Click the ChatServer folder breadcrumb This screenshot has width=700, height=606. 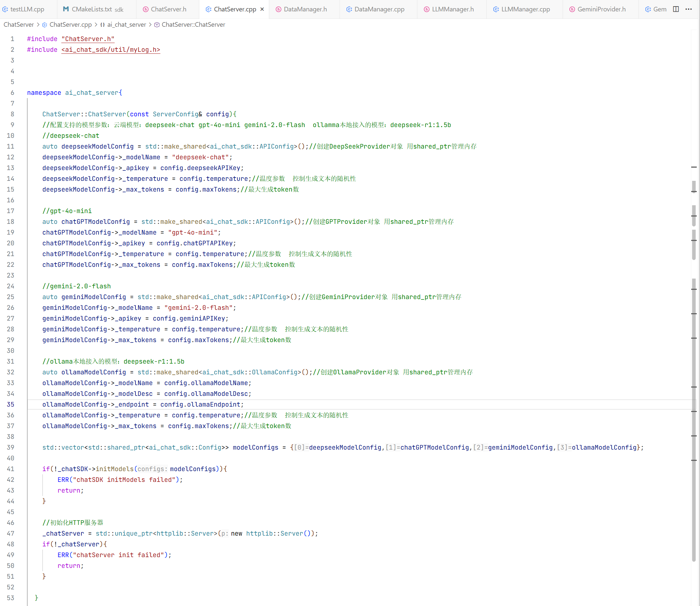click(19, 24)
